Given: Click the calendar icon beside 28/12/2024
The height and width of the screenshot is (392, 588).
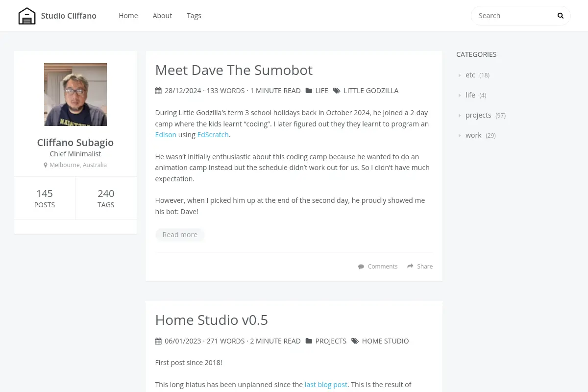Looking at the screenshot, I should (x=158, y=91).
